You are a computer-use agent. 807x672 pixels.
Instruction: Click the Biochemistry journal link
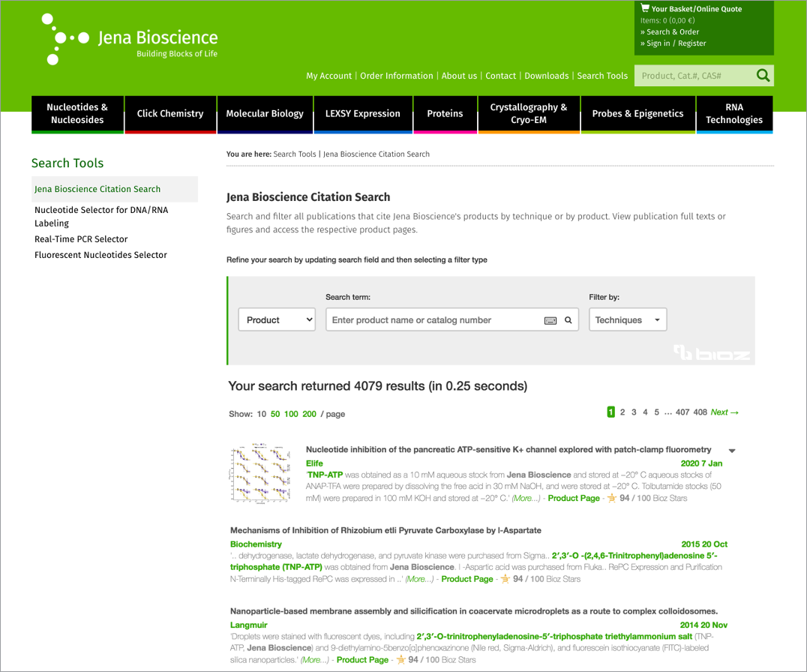point(256,544)
